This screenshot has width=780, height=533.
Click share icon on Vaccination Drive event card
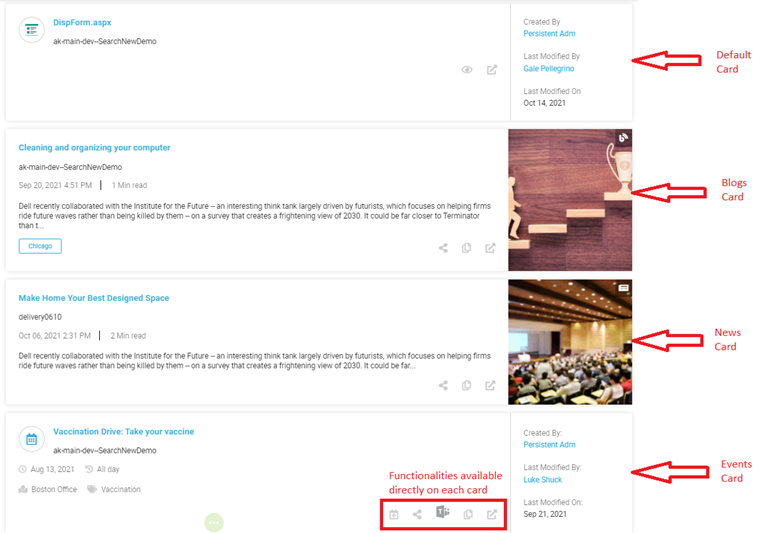point(417,514)
